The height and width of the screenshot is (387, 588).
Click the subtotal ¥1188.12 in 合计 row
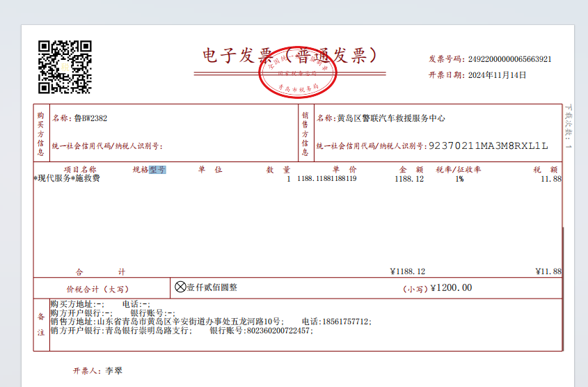407,271
